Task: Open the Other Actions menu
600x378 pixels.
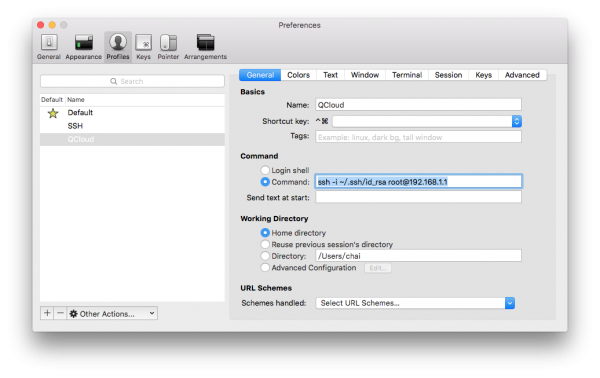Action: pos(112,313)
